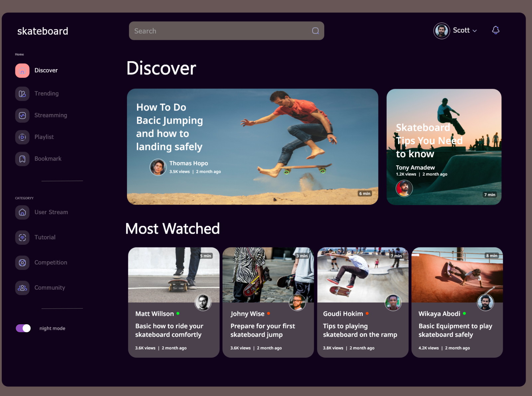Image resolution: width=532 pixels, height=396 pixels.
Task: Select the Discover sidebar icon
Action: 22,70
